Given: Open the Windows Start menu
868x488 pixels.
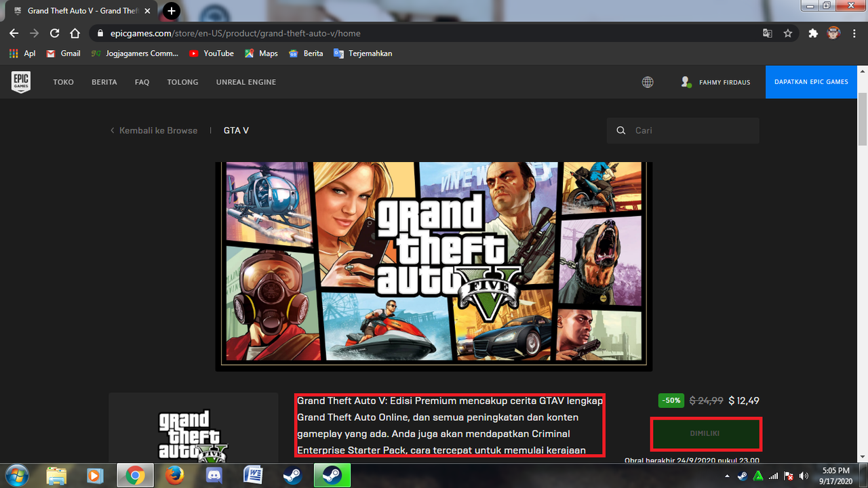Looking at the screenshot, I should click(x=16, y=476).
